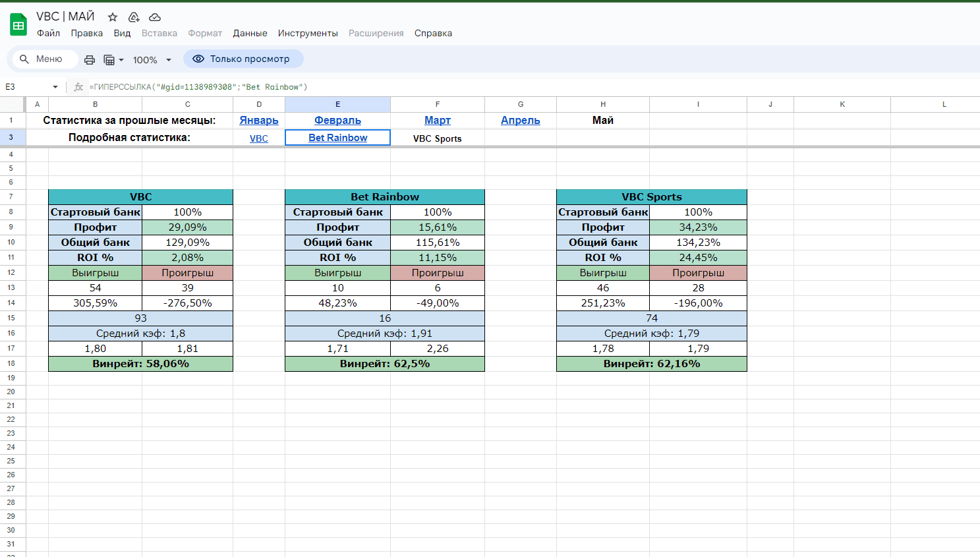Open the filter views table icon
The image size is (980, 557).
point(109,60)
